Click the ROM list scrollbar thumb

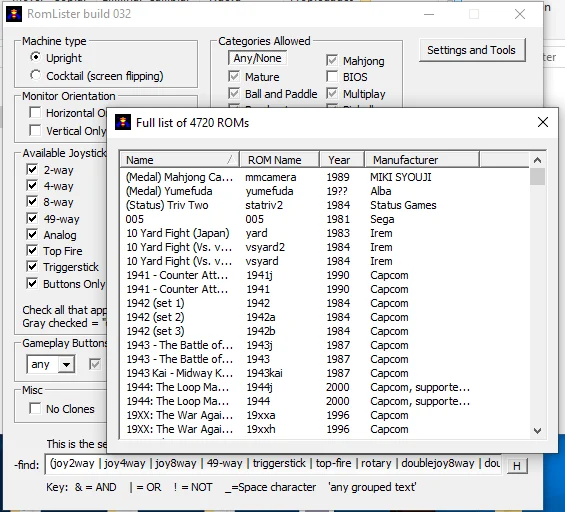coord(537,177)
